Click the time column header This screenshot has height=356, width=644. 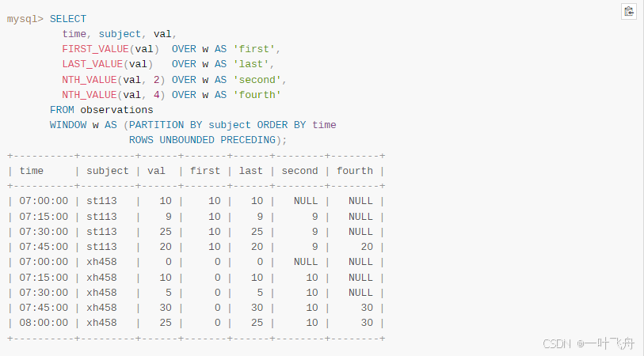tap(32, 171)
